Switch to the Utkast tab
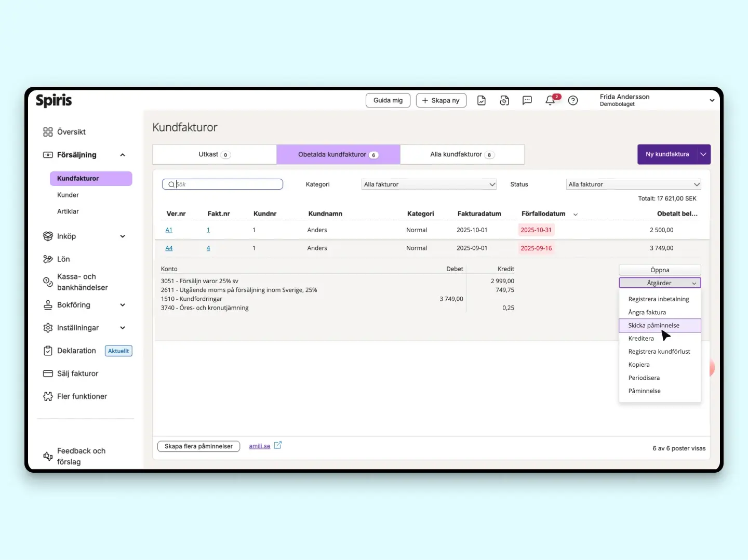The image size is (748, 560). [215, 154]
